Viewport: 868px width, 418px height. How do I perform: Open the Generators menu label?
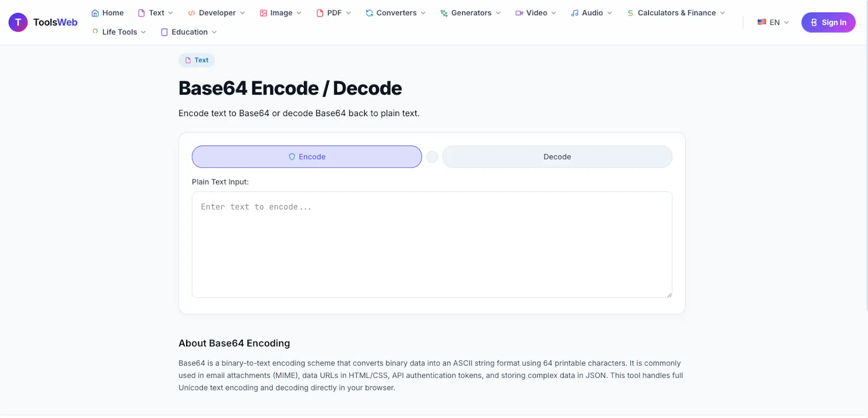[x=471, y=13]
